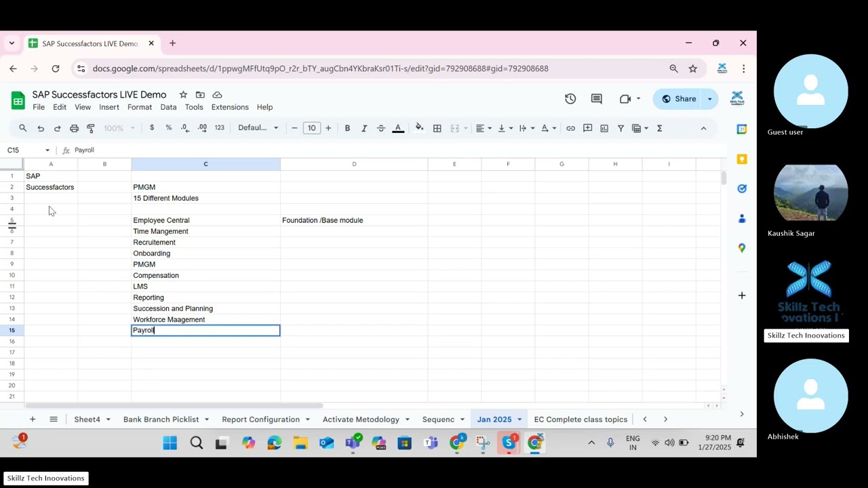Open the Extensions menu
Viewport: 868px width, 488px height.
tap(230, 107)
